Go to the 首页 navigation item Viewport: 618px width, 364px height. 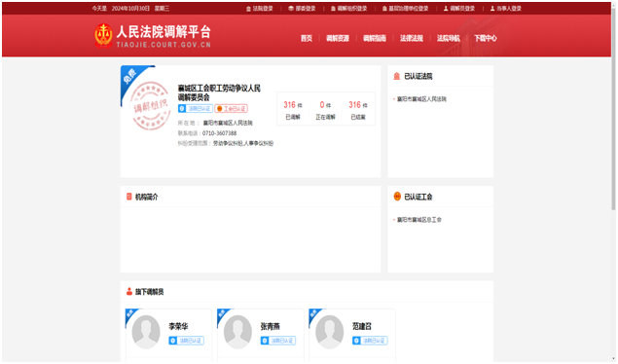[x=307, y=38]
